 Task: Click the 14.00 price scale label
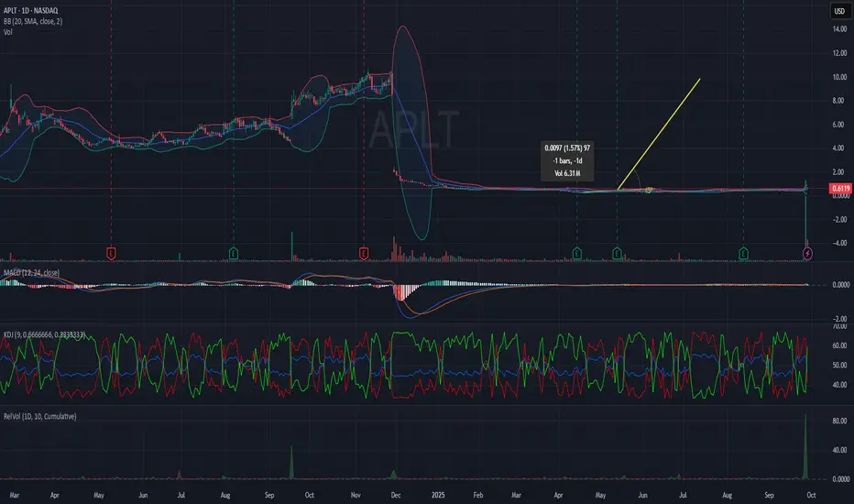point(839,29)
